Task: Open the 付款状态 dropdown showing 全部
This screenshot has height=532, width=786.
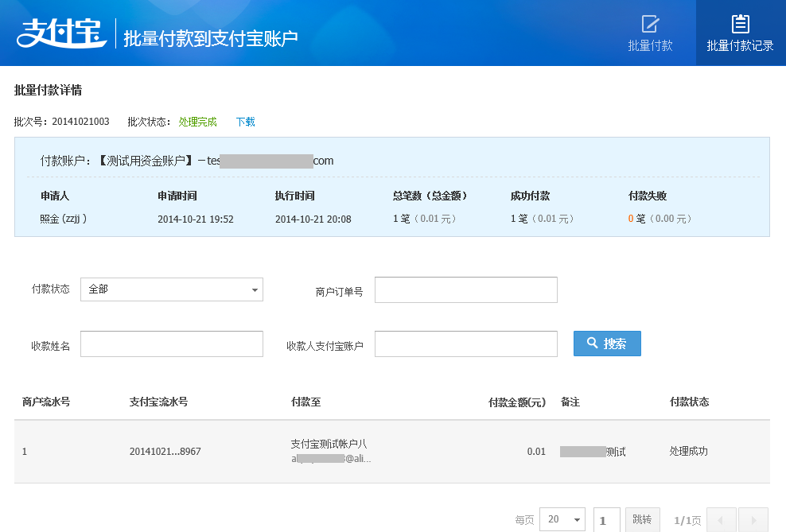Action: 171,289
